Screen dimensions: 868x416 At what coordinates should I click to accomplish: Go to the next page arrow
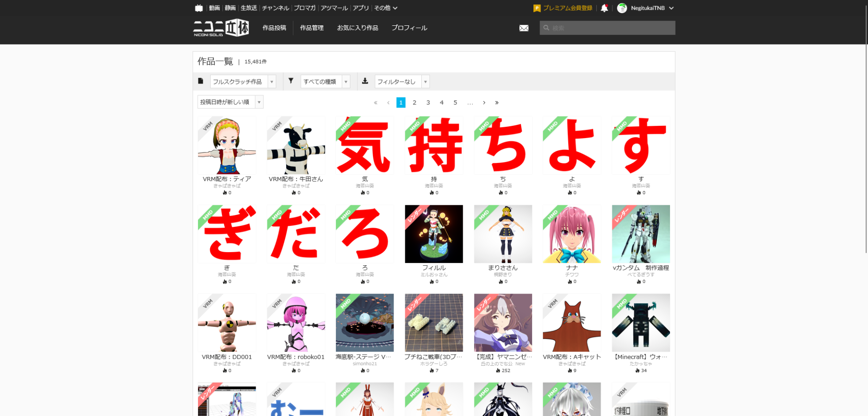(x=484, y=102)
